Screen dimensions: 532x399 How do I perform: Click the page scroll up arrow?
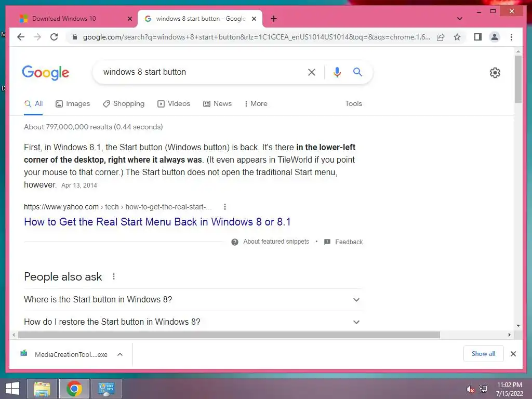[518, 51]
